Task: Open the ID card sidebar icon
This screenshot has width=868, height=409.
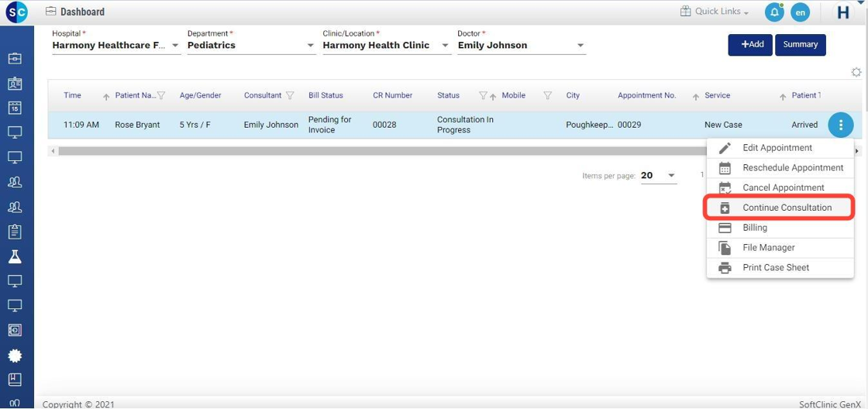Action: click(x=15, y=84)
